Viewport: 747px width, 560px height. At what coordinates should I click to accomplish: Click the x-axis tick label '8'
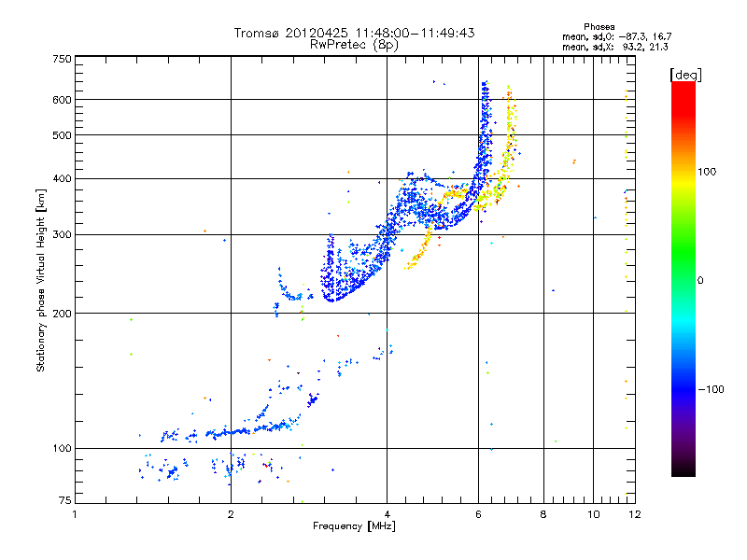(543, 514)
